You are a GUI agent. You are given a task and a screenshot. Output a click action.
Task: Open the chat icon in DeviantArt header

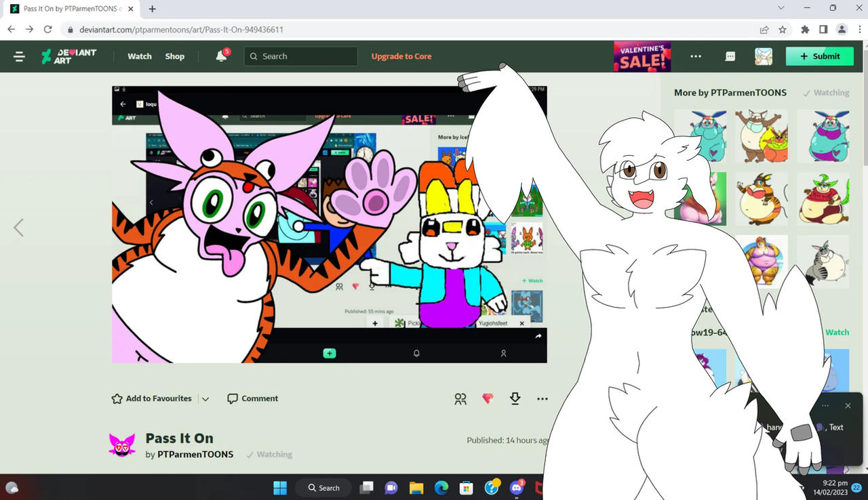[730, 57]
